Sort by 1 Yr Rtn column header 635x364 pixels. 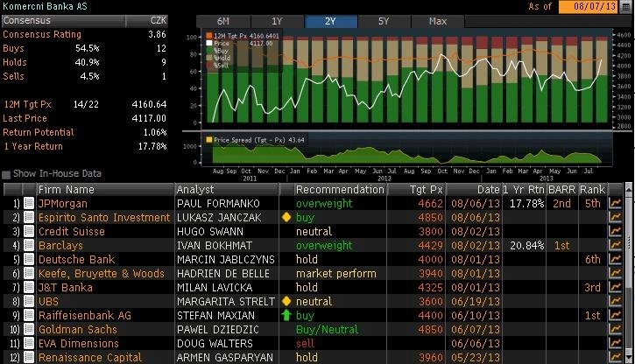click(x=524, y=189)
